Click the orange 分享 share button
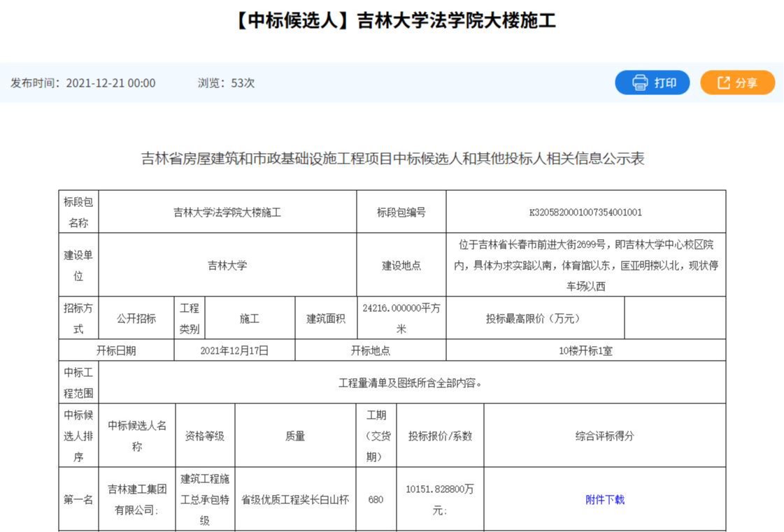784x532 pixels. tap(738, 82)
